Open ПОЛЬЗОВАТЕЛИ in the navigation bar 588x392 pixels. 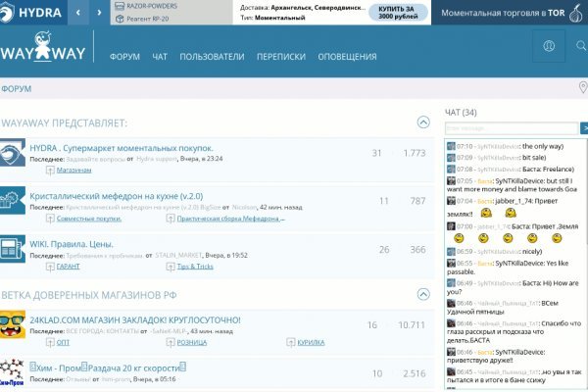pyautogui.click(x=212, y=57)
